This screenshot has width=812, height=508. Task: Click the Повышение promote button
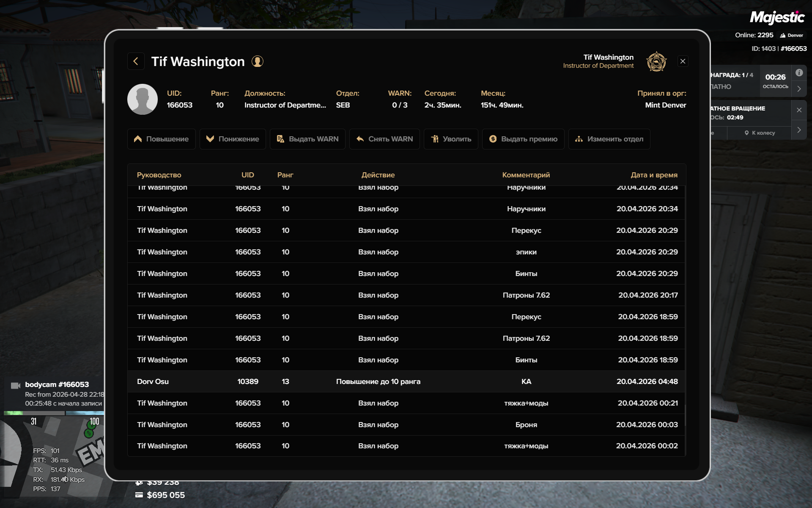(161, 139)
